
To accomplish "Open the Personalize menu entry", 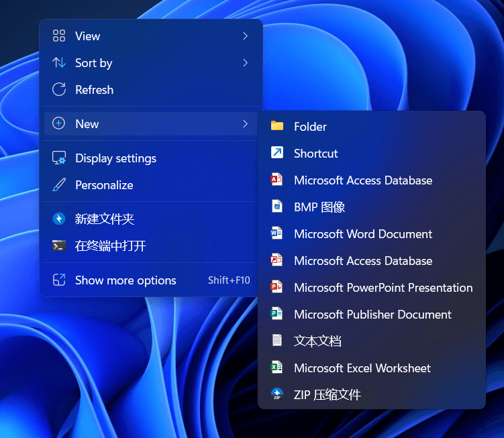I will [151, 184].
